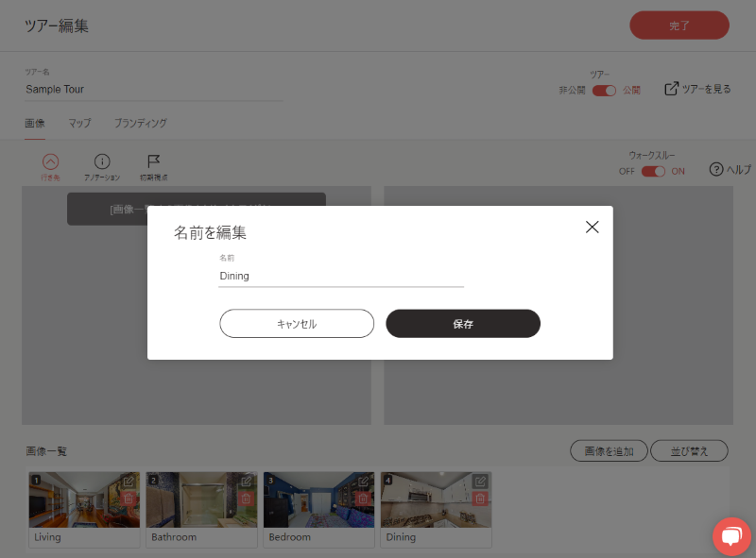Image resolution: width=756 pixels, height=558 pixels.
Task: Cancel name editing with キャンセル
Action: click(x=297, y=324)
